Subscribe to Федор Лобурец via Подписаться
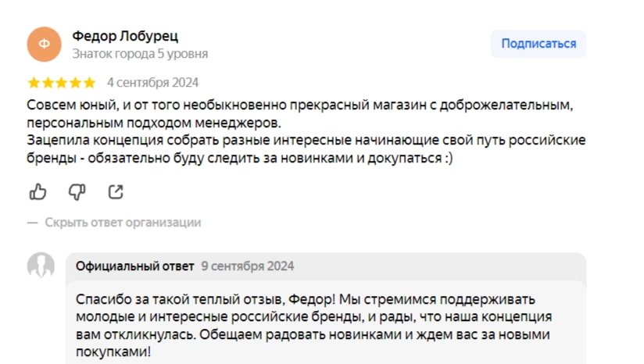Screen dimensions: 644x364 538,44
